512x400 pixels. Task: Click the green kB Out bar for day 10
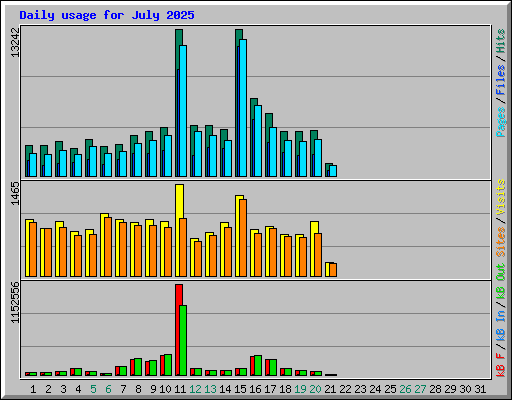(168, 365)
